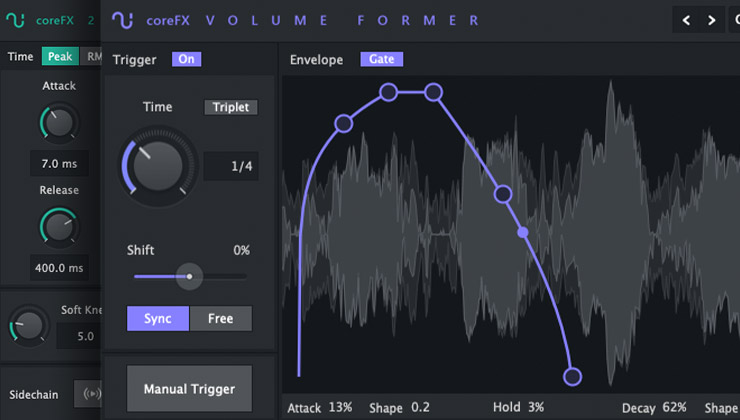The image size is (740, 420).
Task: Click the Decay 62% value
Action: point(674,407)
